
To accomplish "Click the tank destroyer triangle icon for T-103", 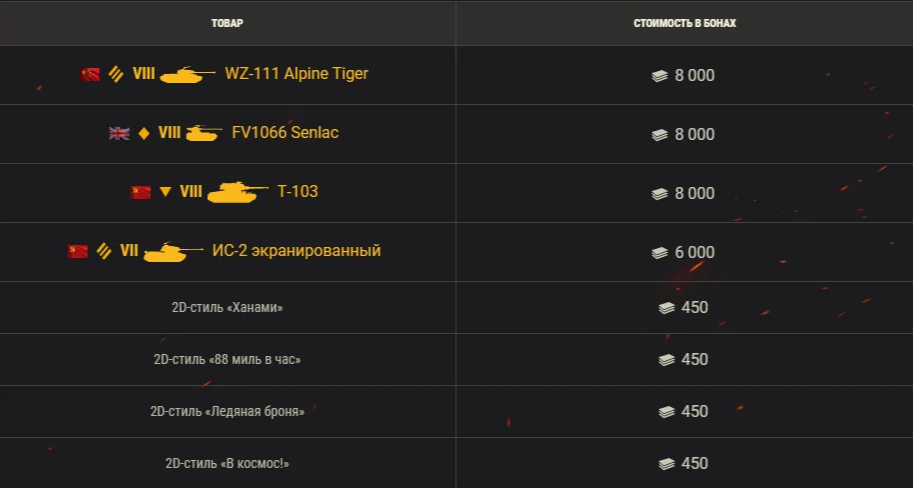I will (166, 192).
